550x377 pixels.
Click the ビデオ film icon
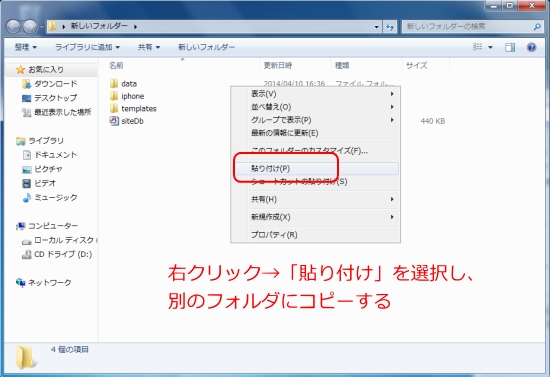(27, 183)
